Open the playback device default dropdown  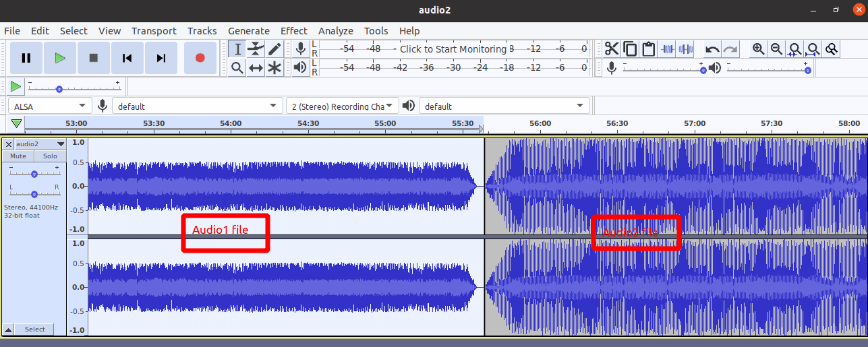pos(504,106)
